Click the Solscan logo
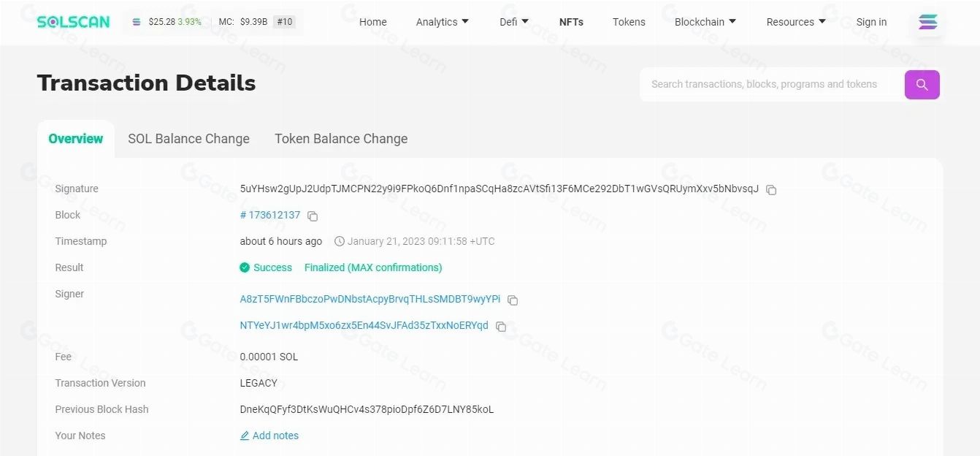This screenshot has width=980, height=456. (73, 22)
